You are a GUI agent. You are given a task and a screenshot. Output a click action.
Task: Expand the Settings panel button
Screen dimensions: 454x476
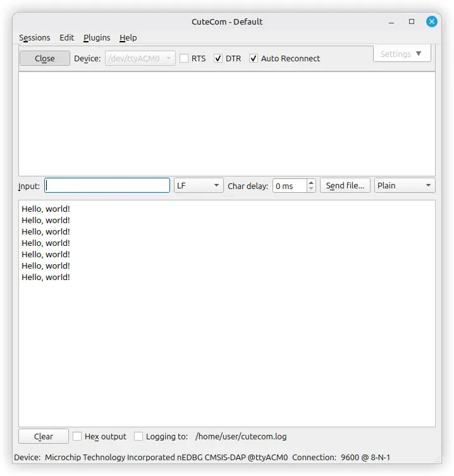tap(402, 54)
